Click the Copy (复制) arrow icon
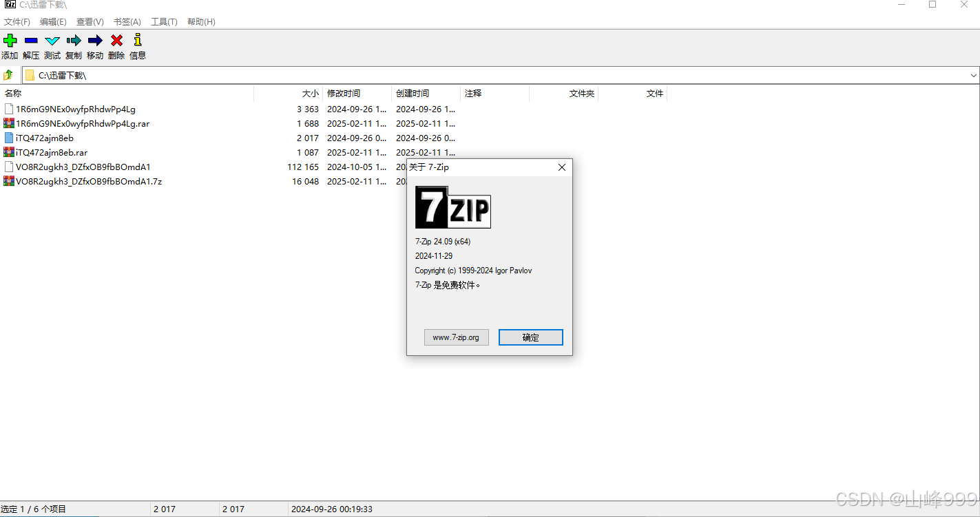 point(74,41)
